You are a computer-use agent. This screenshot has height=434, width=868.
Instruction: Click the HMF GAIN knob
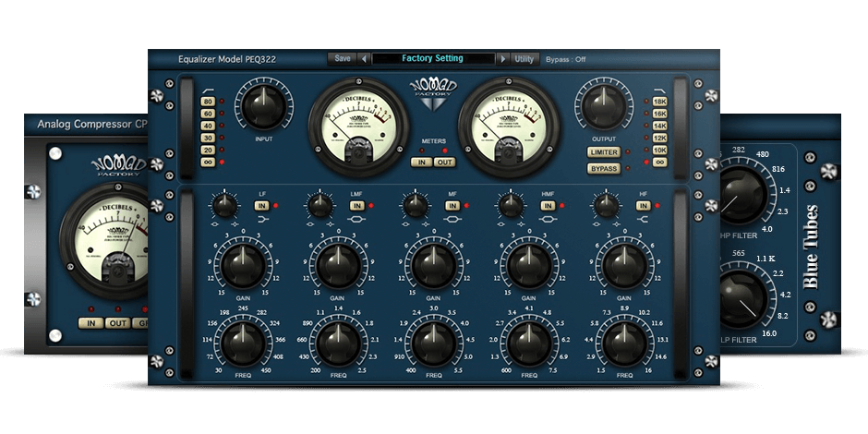pos(529,267)
